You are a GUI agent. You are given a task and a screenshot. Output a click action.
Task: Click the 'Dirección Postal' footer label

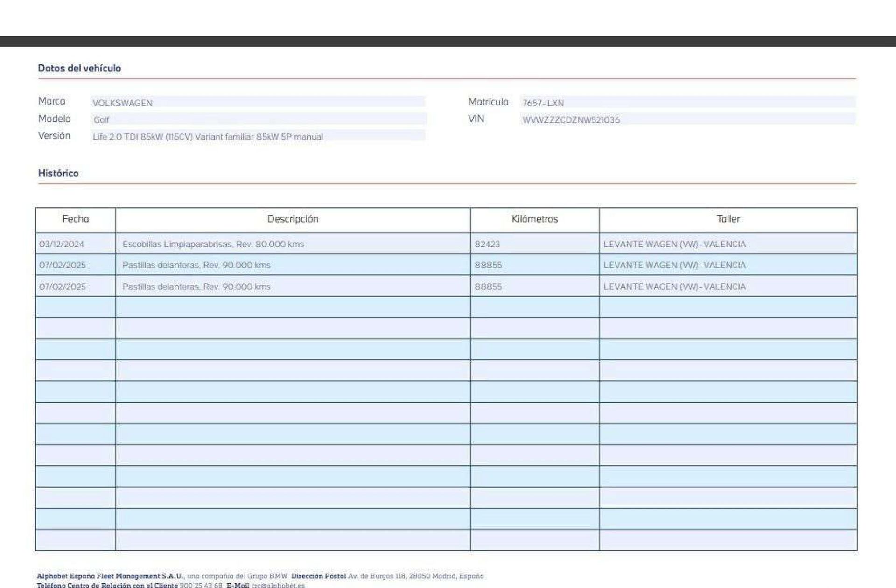319,576
